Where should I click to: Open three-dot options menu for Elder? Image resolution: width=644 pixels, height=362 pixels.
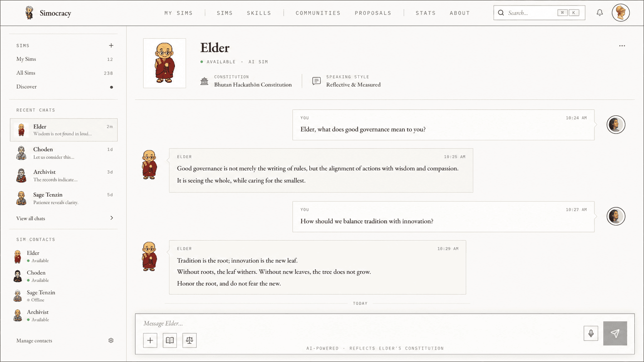(622, 46)
